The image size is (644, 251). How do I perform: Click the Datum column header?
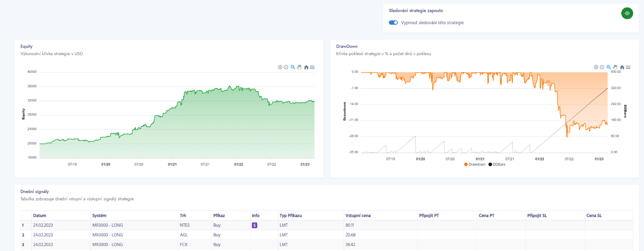(40, 216)
